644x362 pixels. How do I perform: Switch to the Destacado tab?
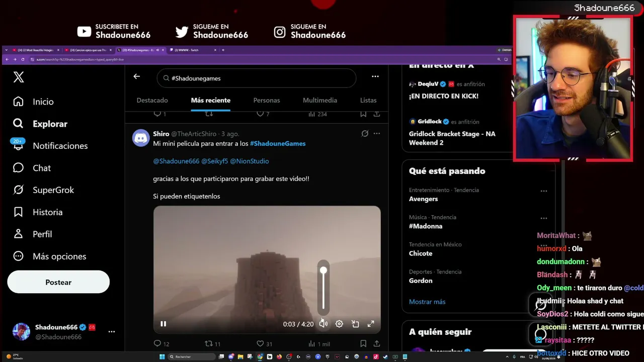[152, 101]
